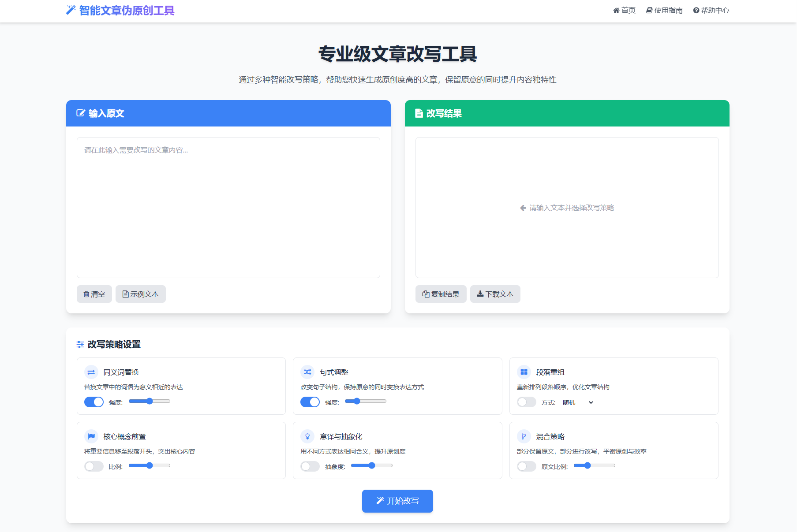Viewport: 797px width, 532px height.
Task: Click the 开始改写 button
Action: [397, 501]
